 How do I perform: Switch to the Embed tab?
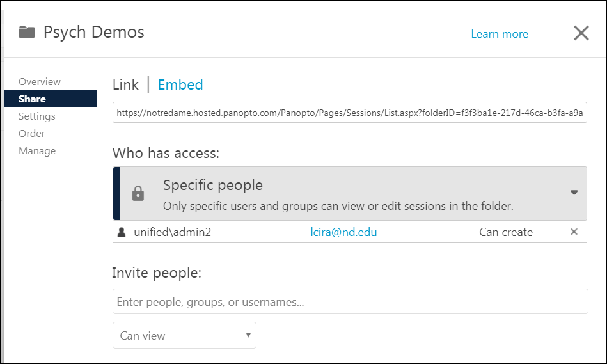(x=180, y=84)
